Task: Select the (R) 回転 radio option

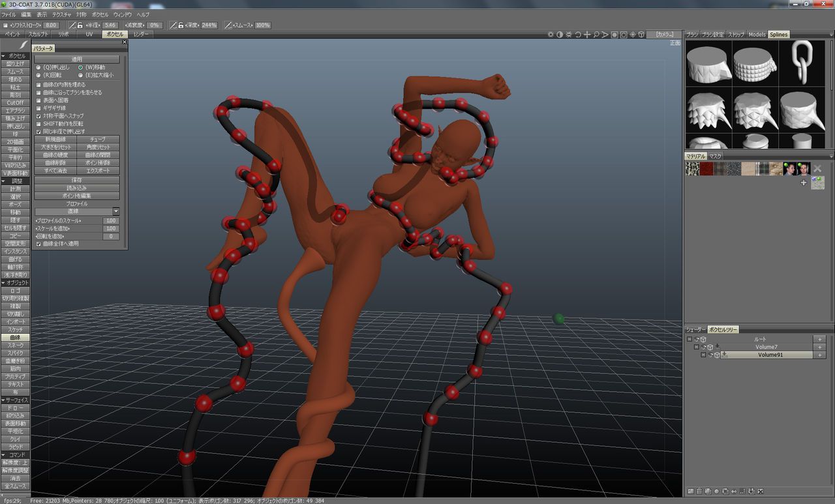Action: point(38,75)
